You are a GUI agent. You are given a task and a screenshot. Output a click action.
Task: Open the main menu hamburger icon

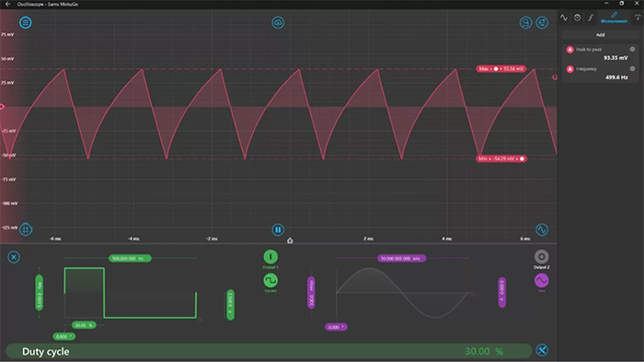coord(26,23)
